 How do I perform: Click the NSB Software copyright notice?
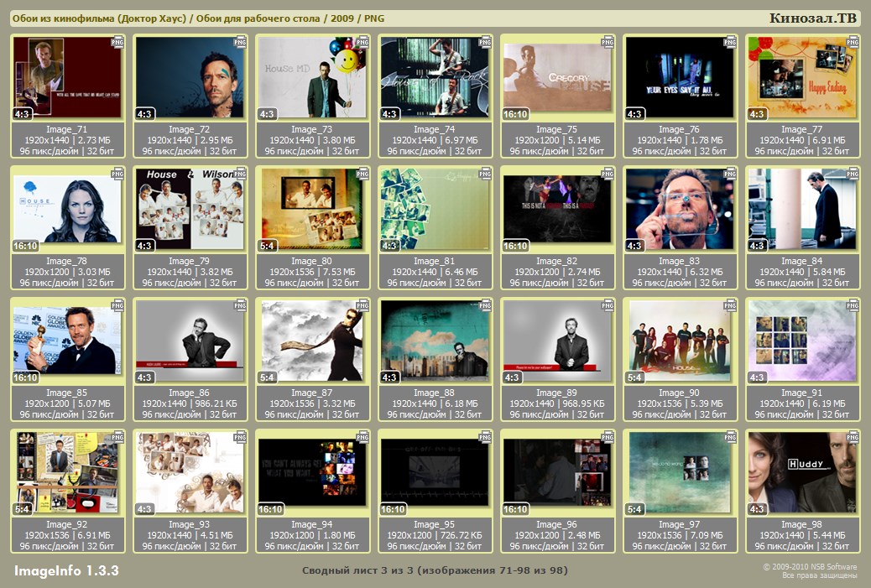pos(809,571)
